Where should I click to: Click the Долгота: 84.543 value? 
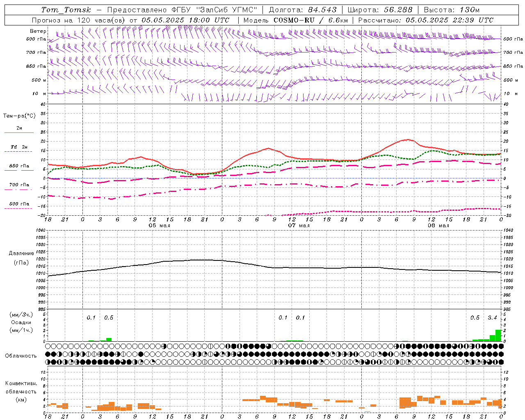pos(303,10)
